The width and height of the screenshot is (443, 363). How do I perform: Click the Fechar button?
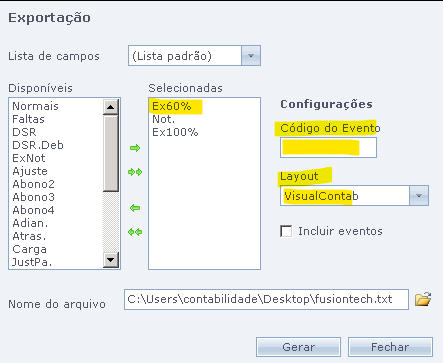(390, 347)
